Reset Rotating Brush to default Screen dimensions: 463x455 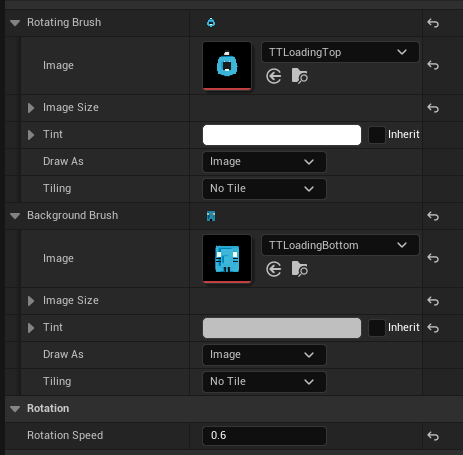433,23
